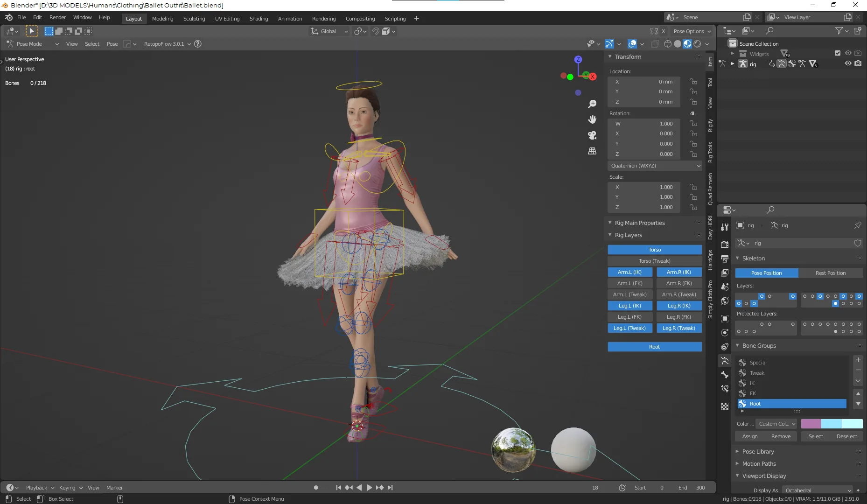Open the Pose menu in viewport header
Viewport: 867px width, 504px height.
pyautogui.click(x=112, y=44)
